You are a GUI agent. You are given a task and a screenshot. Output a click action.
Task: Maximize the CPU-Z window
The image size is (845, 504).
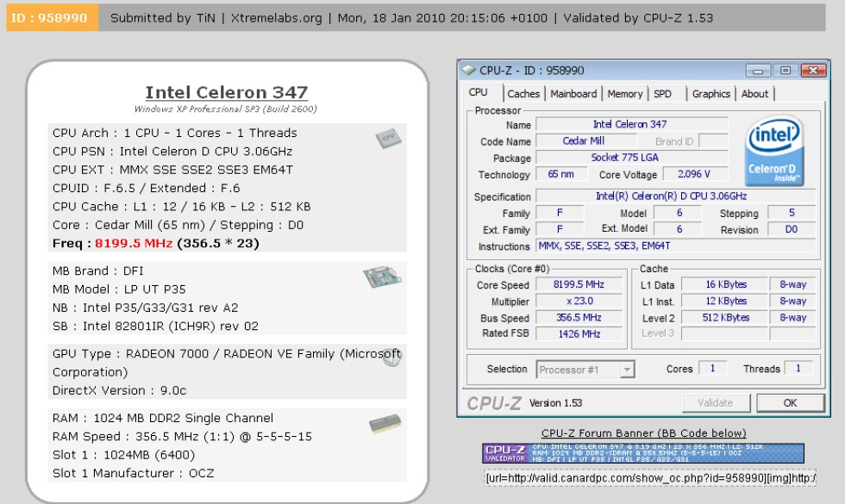click(786, 71)
